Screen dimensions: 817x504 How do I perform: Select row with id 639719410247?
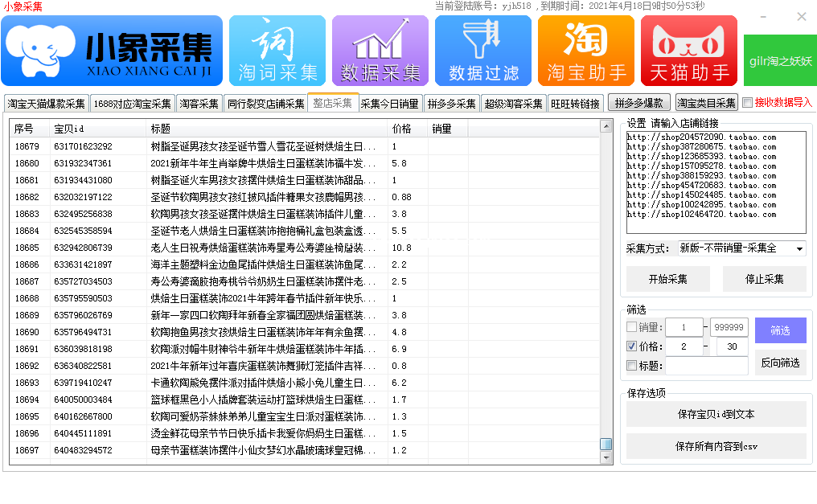point(304,383)
